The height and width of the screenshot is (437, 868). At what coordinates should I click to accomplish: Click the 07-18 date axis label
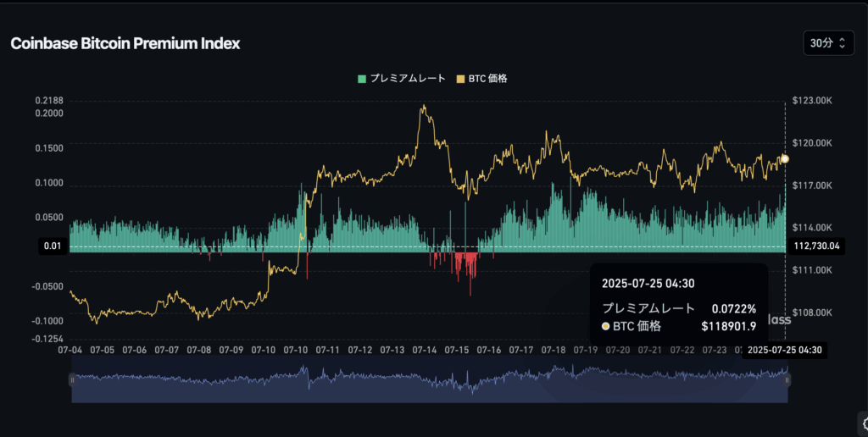554,350
